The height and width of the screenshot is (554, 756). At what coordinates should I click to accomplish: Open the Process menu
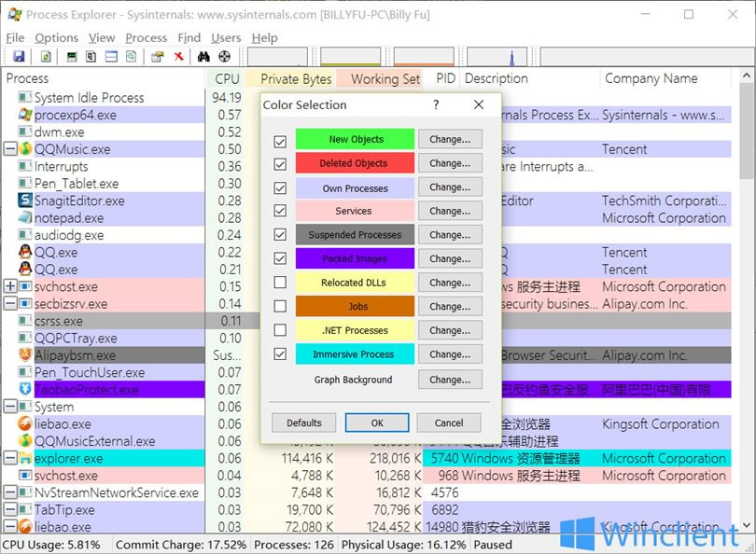coord(147,37)
